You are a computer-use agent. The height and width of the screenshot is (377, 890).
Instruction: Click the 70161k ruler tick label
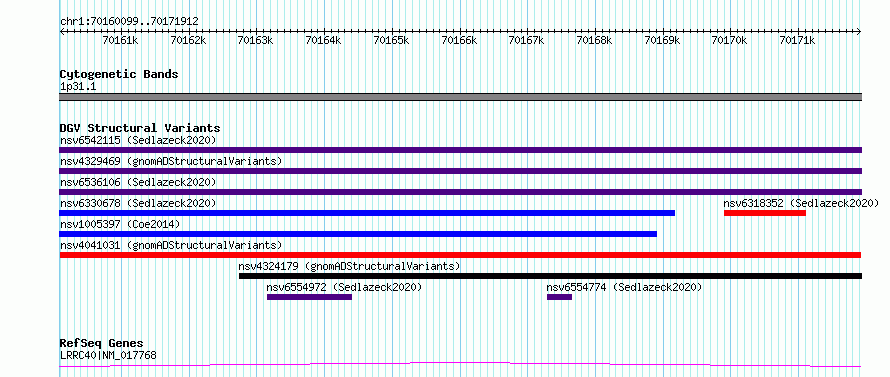click(120, 40)
